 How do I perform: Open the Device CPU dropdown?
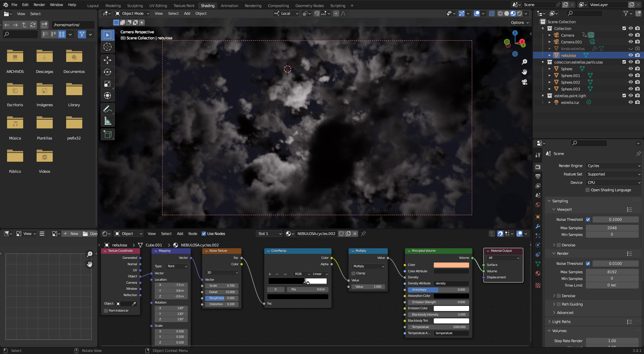614,183
